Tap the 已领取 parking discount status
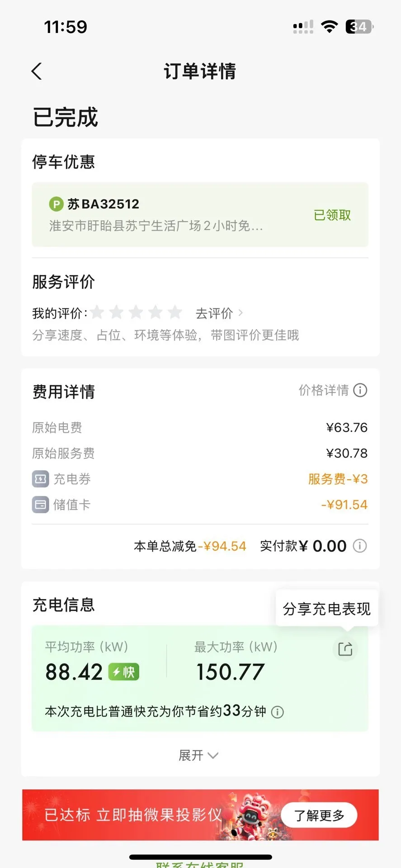Viewport: 401px width, 868px height. (x=332, y=215)
